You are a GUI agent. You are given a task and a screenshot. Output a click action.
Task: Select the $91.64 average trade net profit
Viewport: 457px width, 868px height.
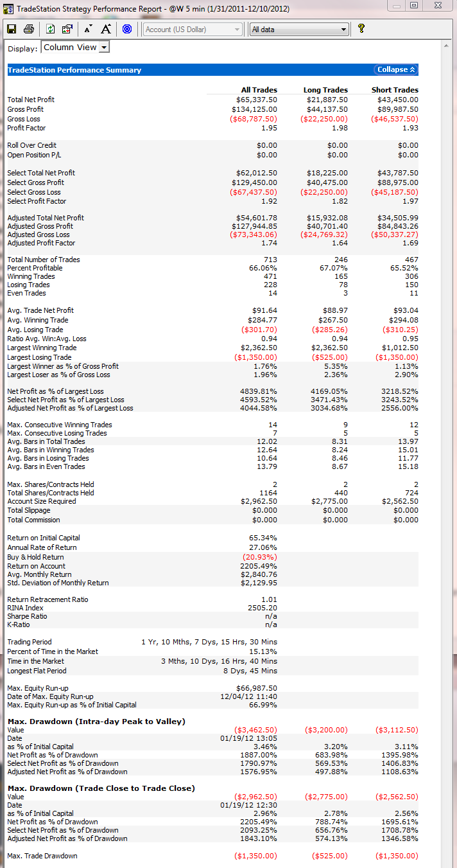266,310
